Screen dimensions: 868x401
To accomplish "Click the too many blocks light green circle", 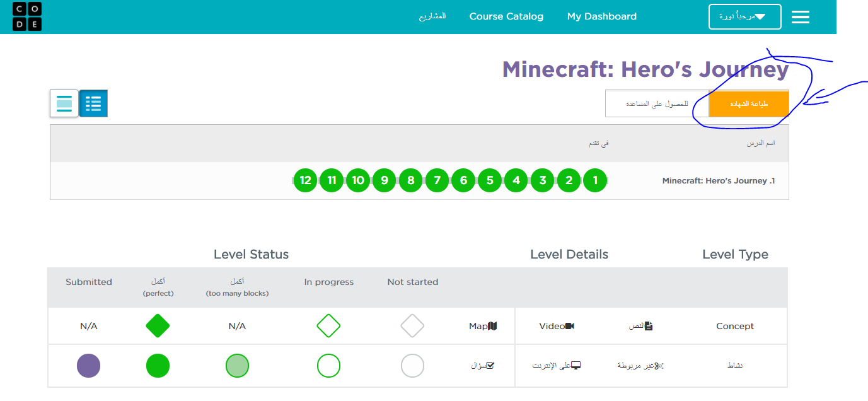I will click(238, 366).
